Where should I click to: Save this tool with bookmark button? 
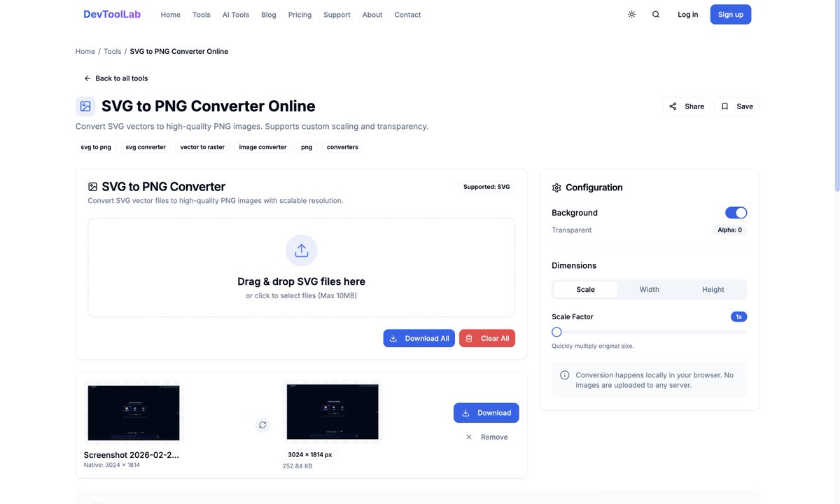tap(736, 106)
